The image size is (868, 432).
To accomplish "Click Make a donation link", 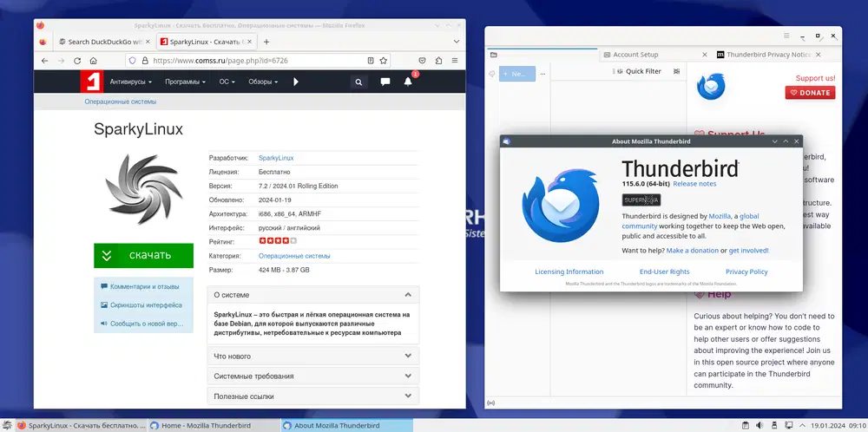I will [692, 251].
